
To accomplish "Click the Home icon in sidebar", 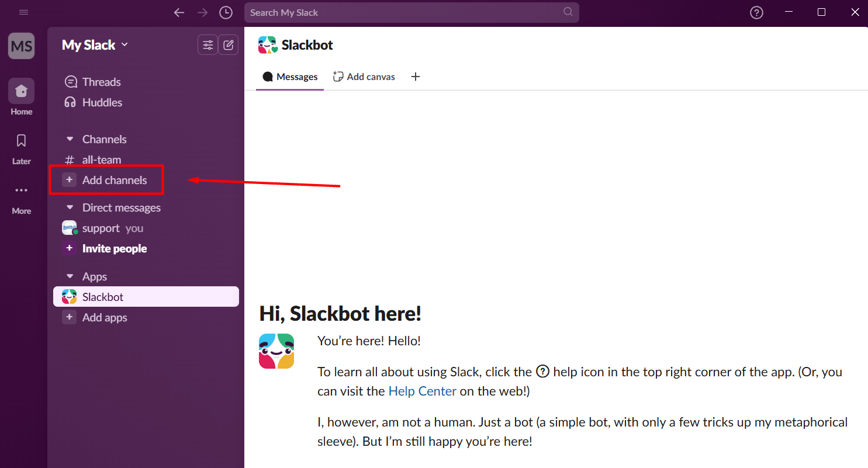I will tap(21, 91).
